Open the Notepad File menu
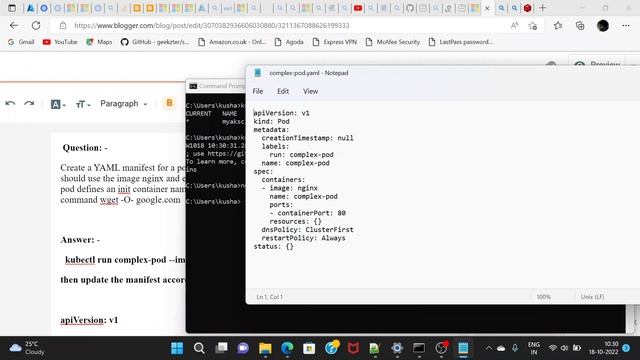 pos(258,91)
